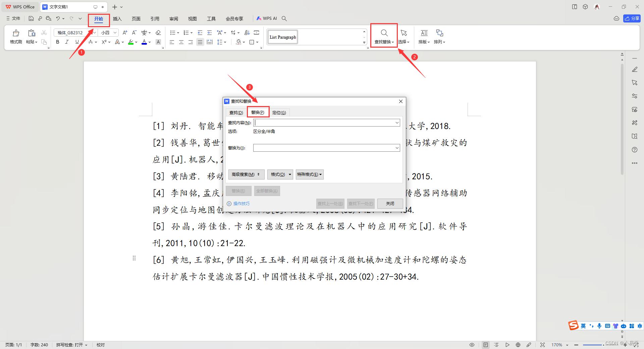Click the Paste (粘贴) clipboard icon
Screen dimensions: 644x349
tap(32, 33)
